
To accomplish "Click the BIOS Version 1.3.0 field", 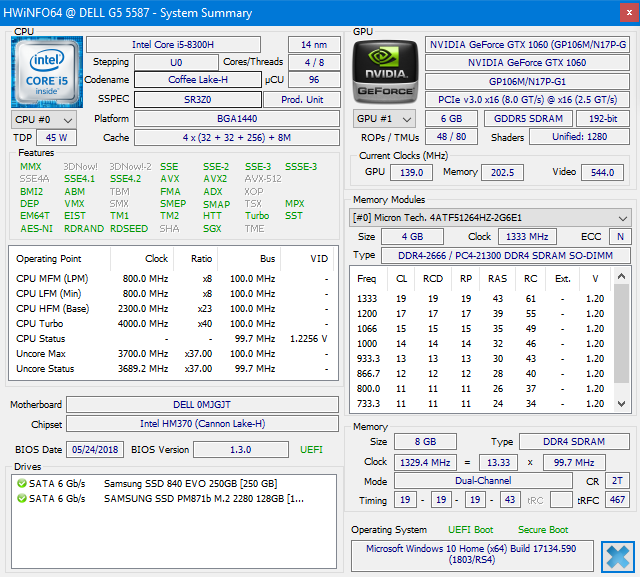I will [241, 450].
